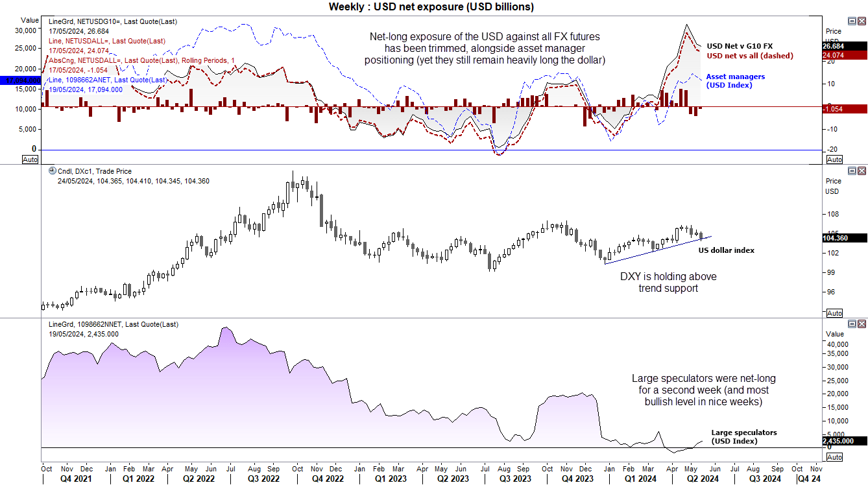The image size is (868, 485).
Task: Click the 'USD Net v G10 FX' label
Action: (x=739, y=46)
